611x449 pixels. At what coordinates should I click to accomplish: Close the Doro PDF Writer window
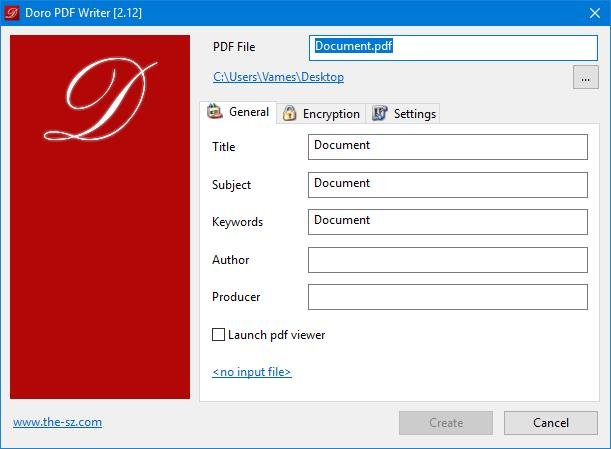(x=595, y=13)
